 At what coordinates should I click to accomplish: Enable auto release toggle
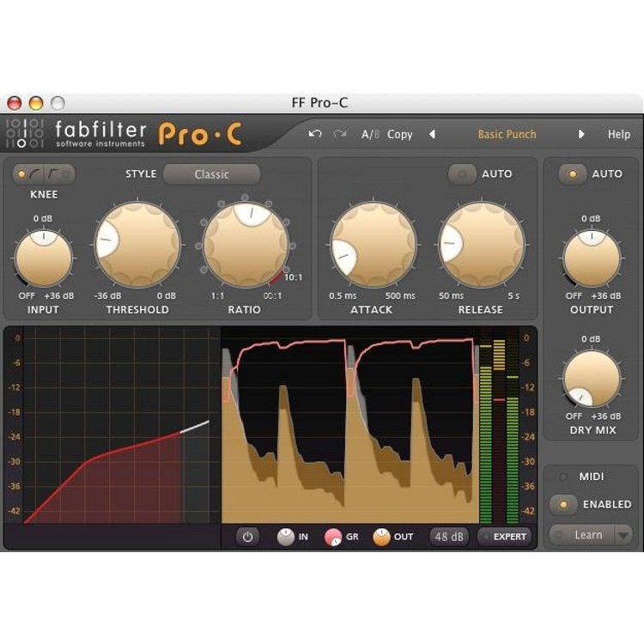coord(463,174)
